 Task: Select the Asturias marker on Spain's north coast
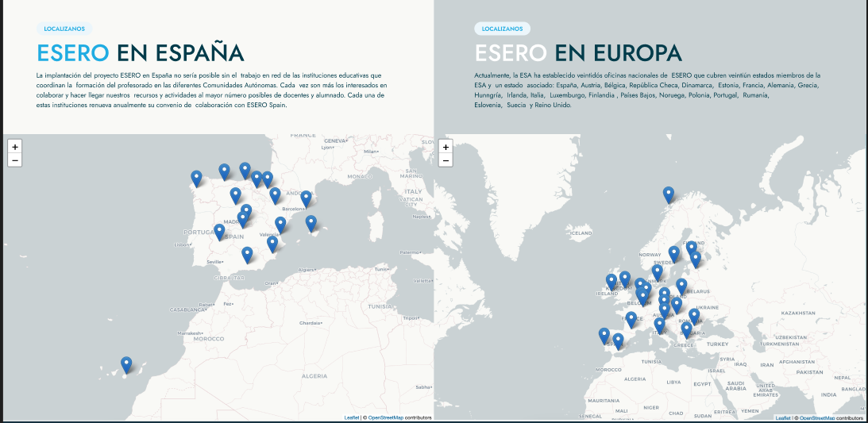click(x=224, y=172)
